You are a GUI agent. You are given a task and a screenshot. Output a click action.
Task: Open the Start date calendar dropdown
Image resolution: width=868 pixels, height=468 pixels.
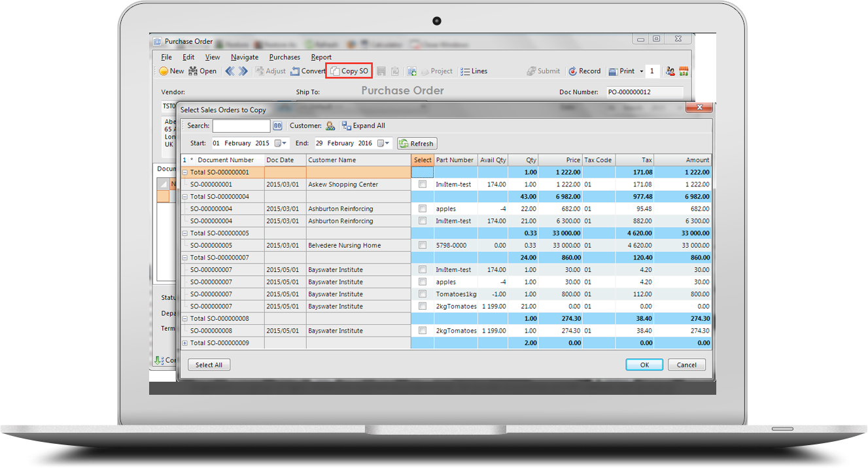281,143
